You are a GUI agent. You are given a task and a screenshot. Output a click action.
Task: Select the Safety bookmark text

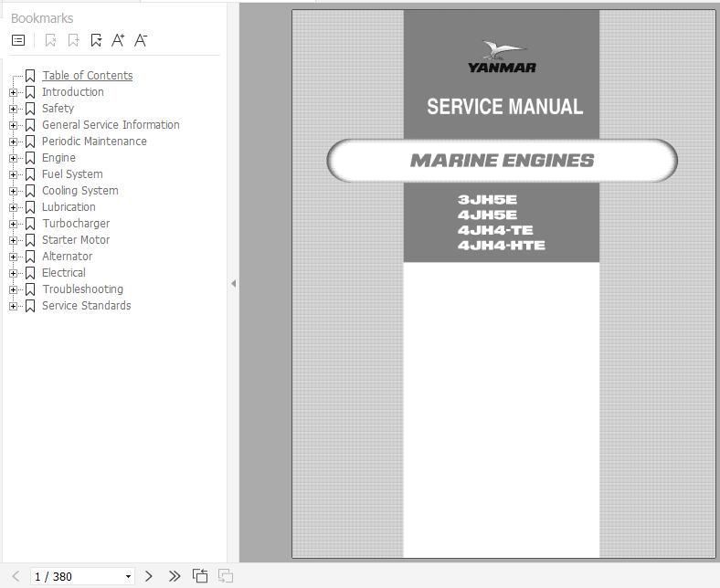58,109
